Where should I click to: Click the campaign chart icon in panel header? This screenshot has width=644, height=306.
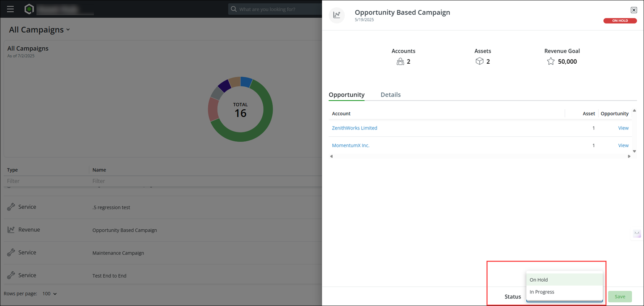337,15
